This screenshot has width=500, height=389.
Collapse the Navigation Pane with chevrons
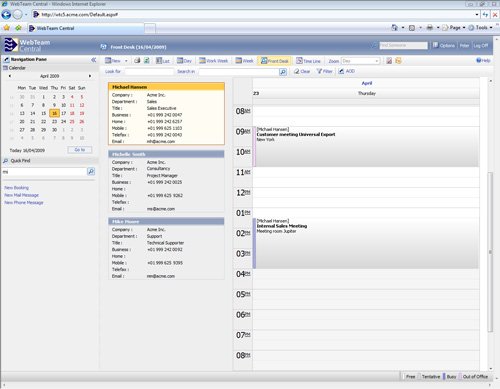(x=94, y=60)
